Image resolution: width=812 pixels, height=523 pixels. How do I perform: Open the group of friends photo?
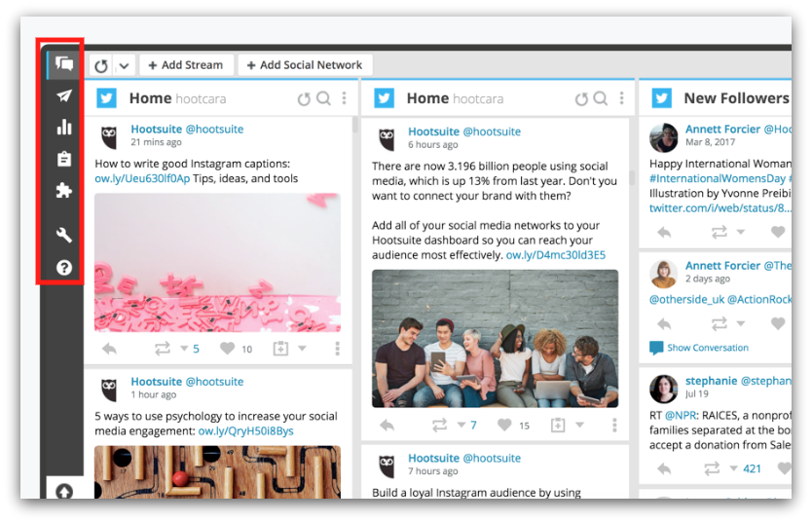(x=495, y=339)
